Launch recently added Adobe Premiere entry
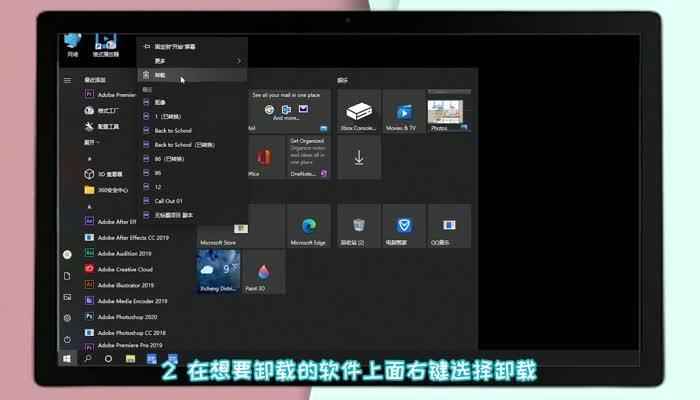The width and height of the screenshot is (700, 400). [x=110, y=95]
